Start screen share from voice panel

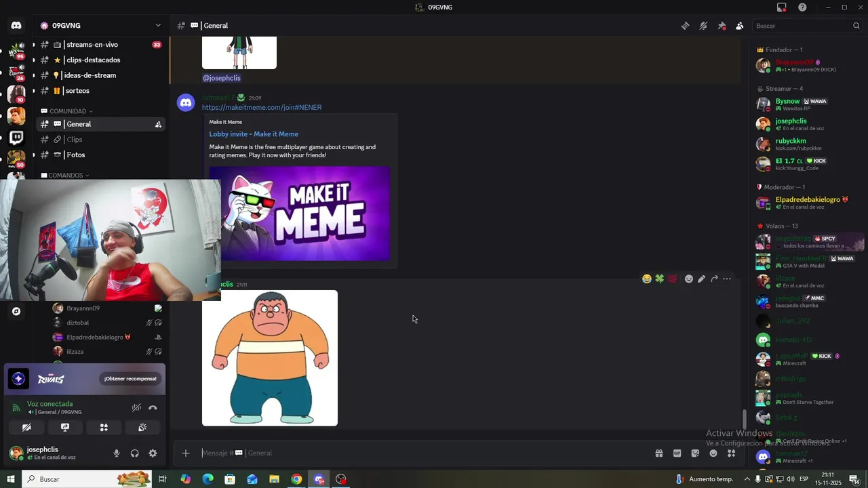65,428
